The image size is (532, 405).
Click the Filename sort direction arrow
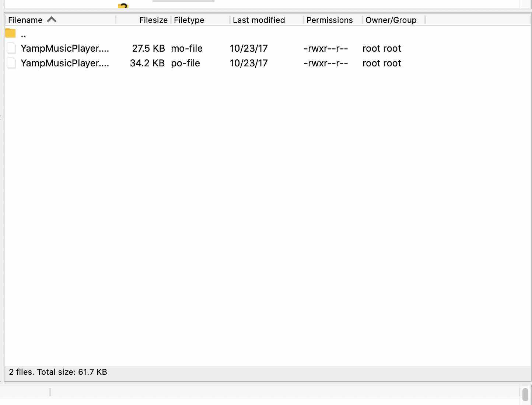tap(52, 20)
